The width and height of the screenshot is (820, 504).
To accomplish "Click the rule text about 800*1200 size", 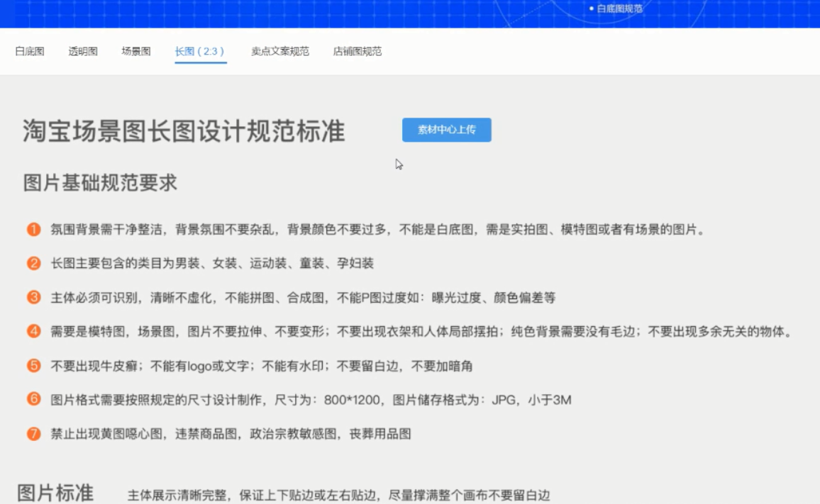I will pyautogui.click(x=311, y=401).
